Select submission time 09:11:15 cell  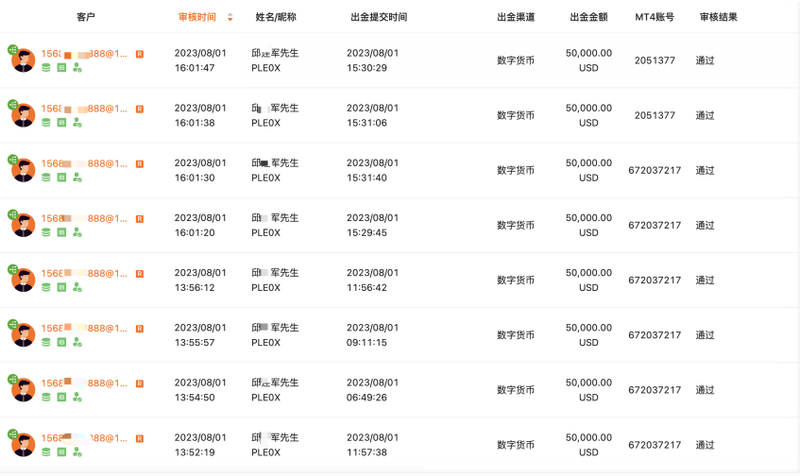(x=372, y=335)
